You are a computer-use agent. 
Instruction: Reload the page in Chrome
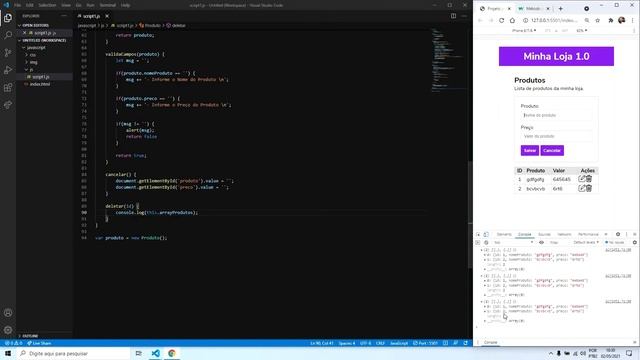502,20
